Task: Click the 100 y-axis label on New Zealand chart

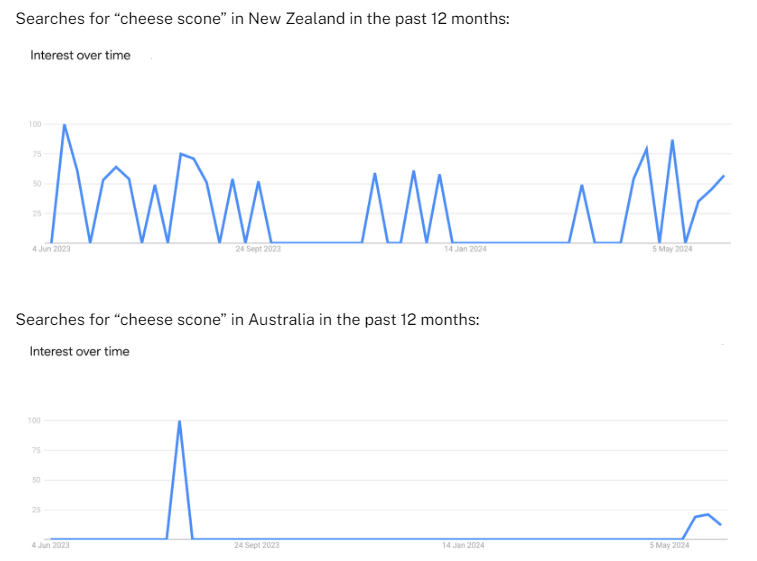Action: (35, 124)
